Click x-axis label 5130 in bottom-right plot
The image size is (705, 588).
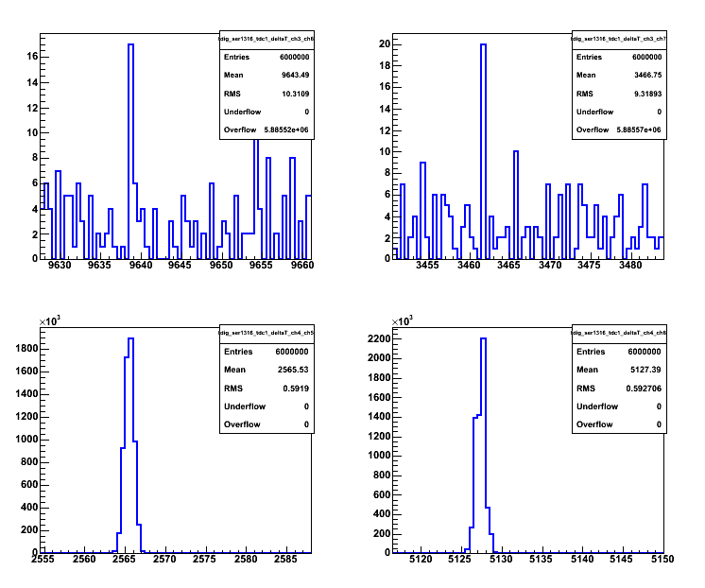(x=501, y=560)
